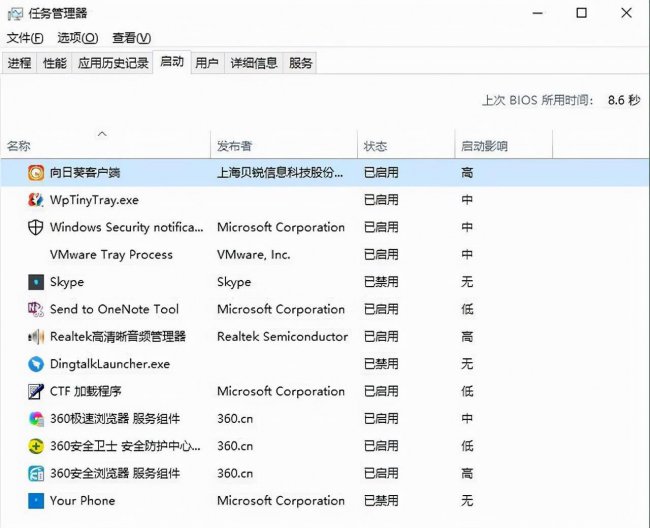Click the Realtek Semiconductor publisher cell
This screenshot has width=650, height=528.
click(x=282, y=337)
